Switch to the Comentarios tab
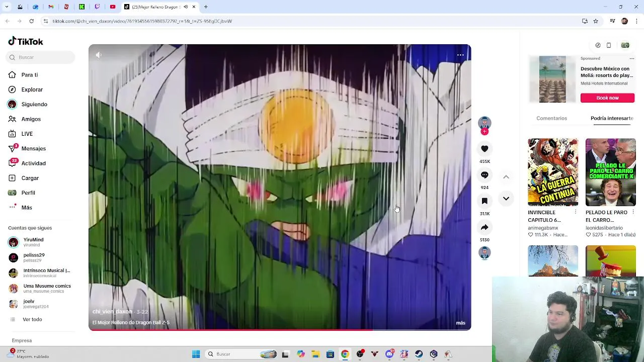Viewport: 644px width, 362px height. tap(551, 118)
